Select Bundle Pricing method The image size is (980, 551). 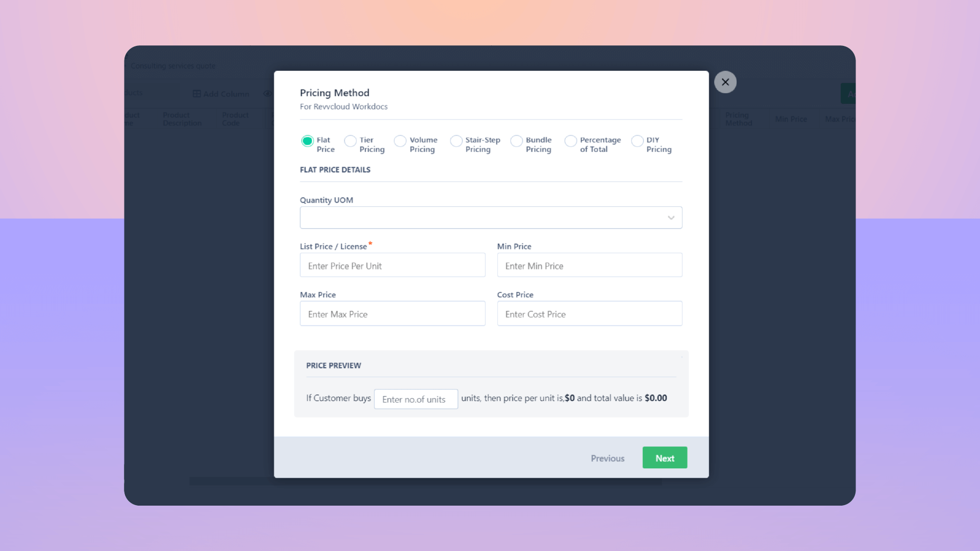pos(517,141)
